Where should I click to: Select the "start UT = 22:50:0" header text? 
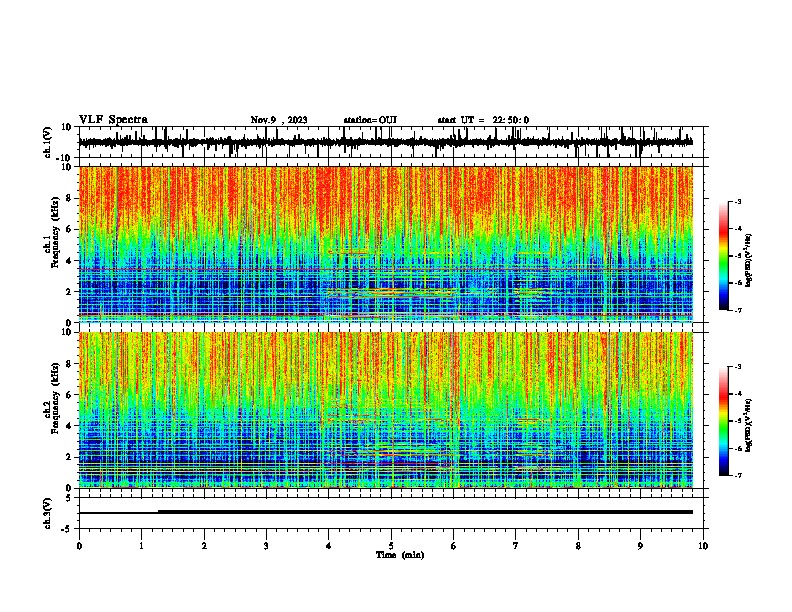(x=483, y=120)
